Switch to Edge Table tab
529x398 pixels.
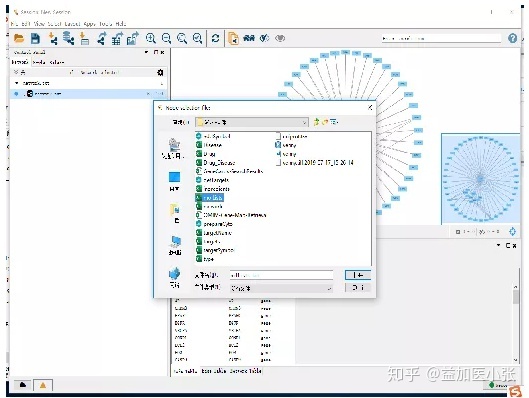(214, 371)
